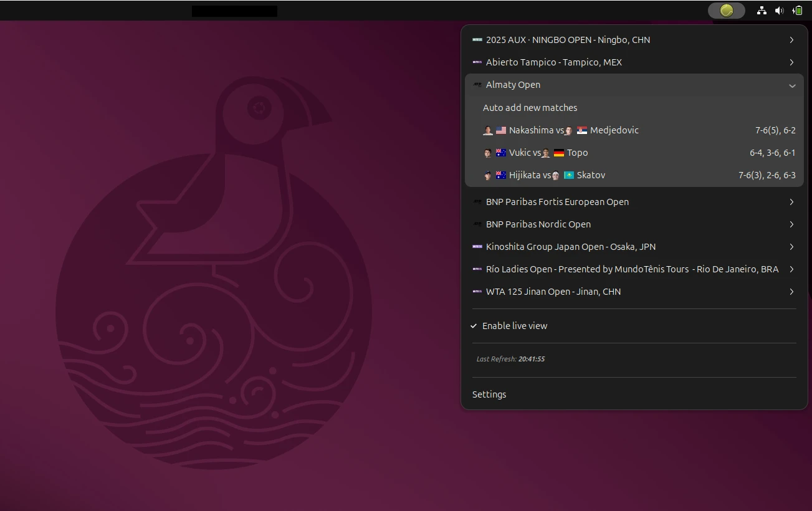Click Medjedovic's player avatar

click(568, 130)
